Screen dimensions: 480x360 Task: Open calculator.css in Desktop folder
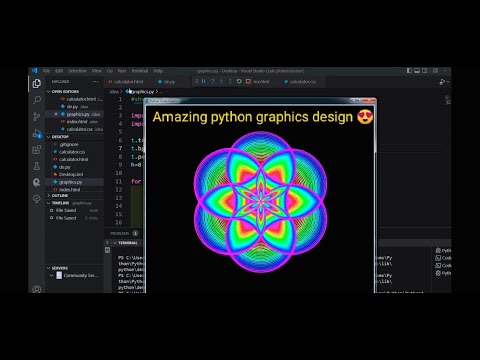pos(72,152)
